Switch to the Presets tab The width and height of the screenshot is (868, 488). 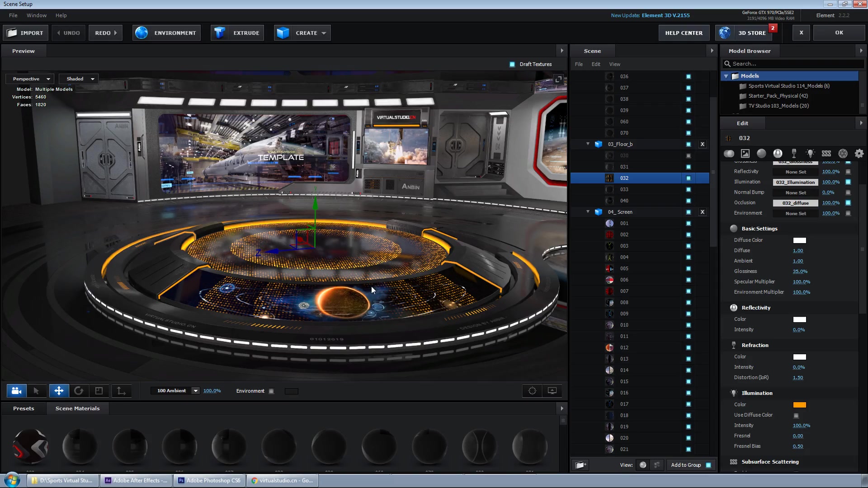24,408
